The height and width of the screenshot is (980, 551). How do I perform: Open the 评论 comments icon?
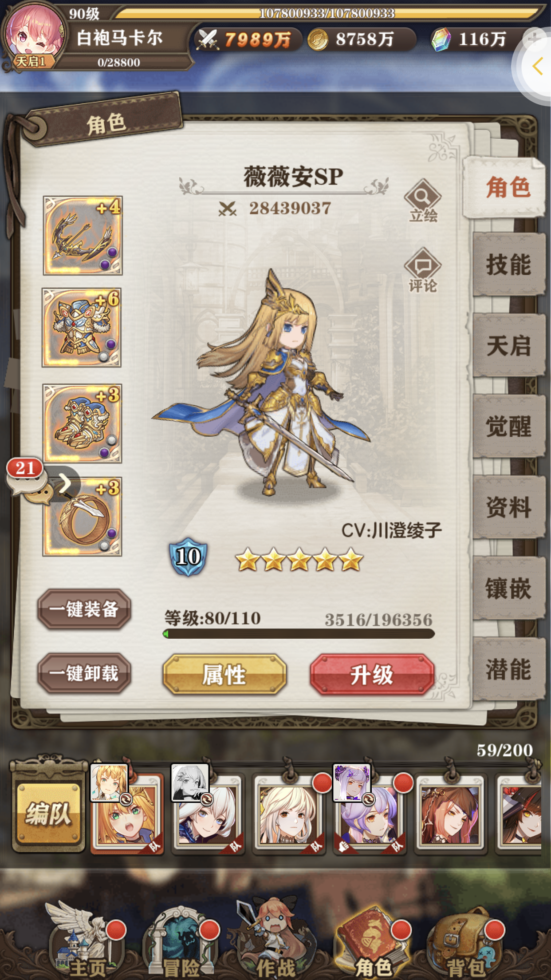423,270
